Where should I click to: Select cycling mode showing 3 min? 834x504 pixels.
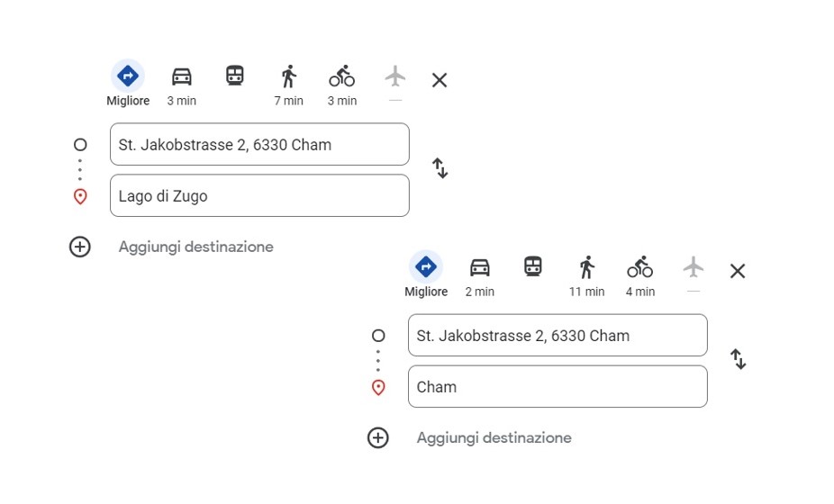[x=342, y=85]
